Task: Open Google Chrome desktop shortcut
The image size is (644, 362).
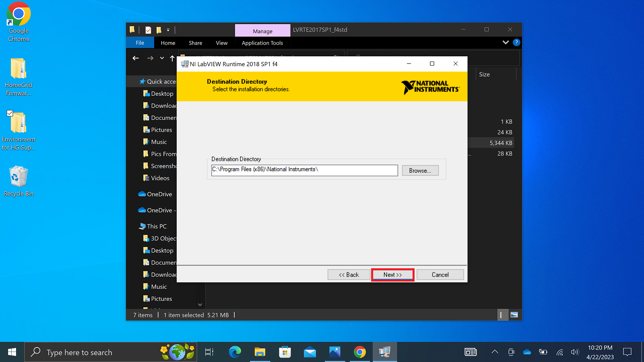Action: pos(19,22)
